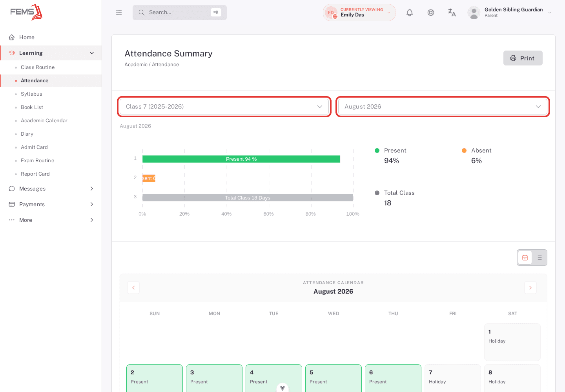The image size is (565, 392).
Task: Open the language translation icon
Action: 452,13
